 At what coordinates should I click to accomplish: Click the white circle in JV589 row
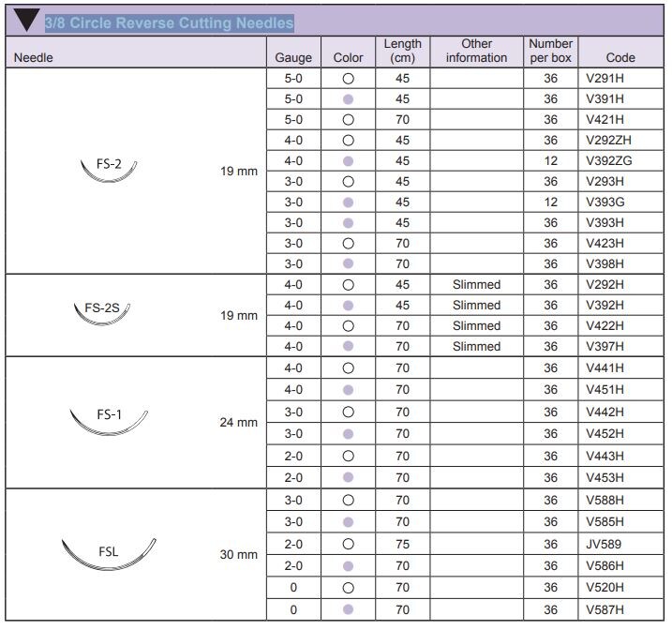pos(348,544)
